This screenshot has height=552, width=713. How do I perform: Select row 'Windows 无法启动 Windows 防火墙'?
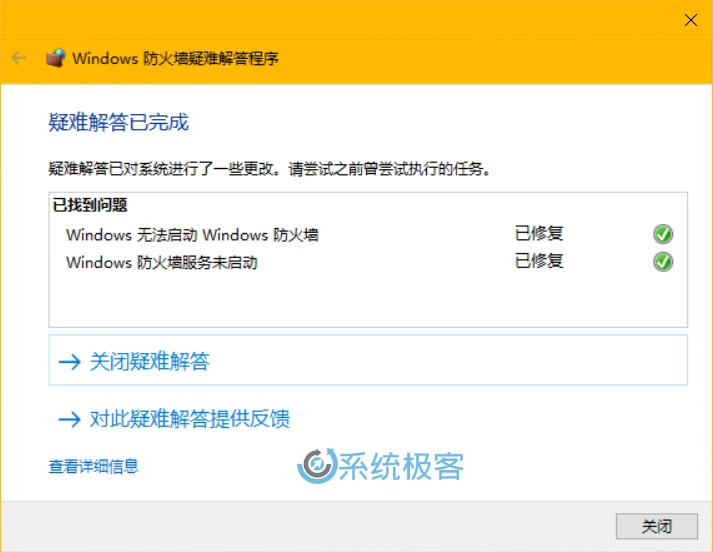click(369, 235)
